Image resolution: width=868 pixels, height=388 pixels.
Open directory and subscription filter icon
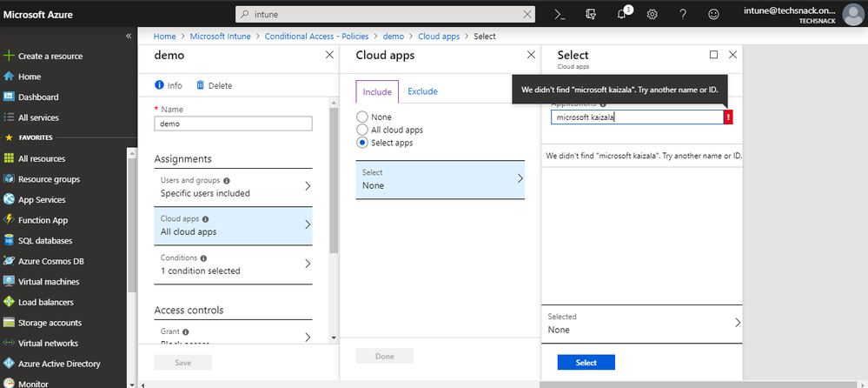591,15
